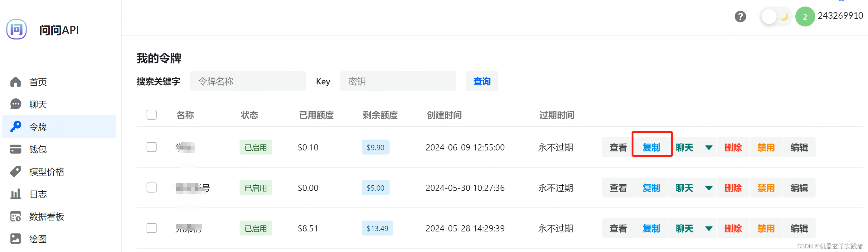Click the key icon beside 令牌

coord(16,126)
